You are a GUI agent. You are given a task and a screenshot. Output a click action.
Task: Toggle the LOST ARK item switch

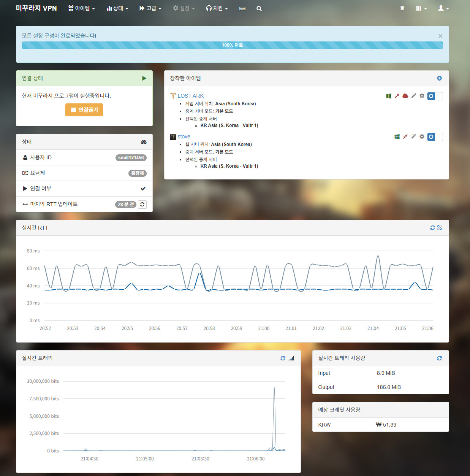(x=435, y=96)
